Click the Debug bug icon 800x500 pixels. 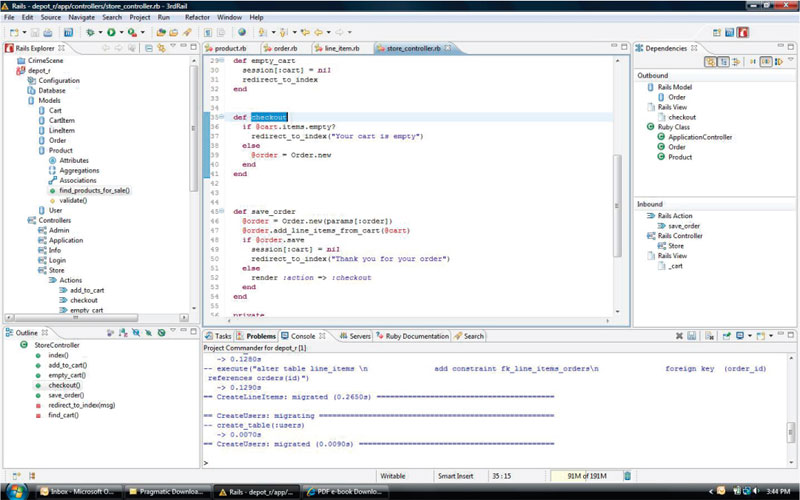point(90,33)
